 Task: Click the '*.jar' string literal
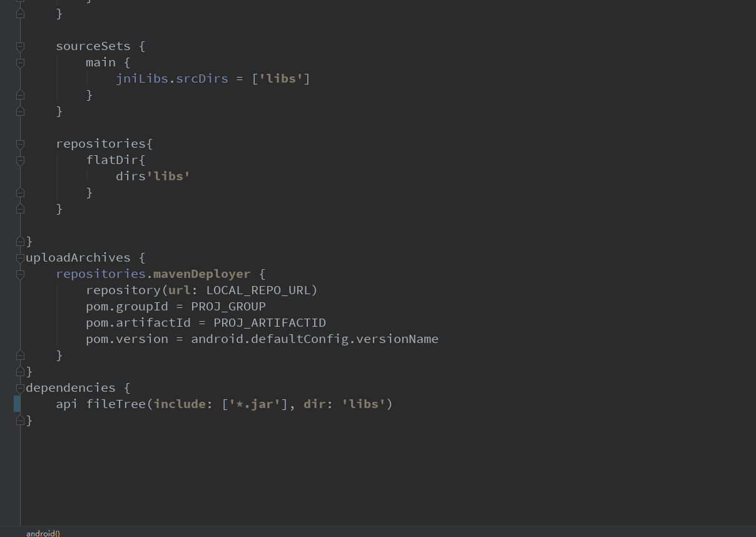click(x=254, y=404)
